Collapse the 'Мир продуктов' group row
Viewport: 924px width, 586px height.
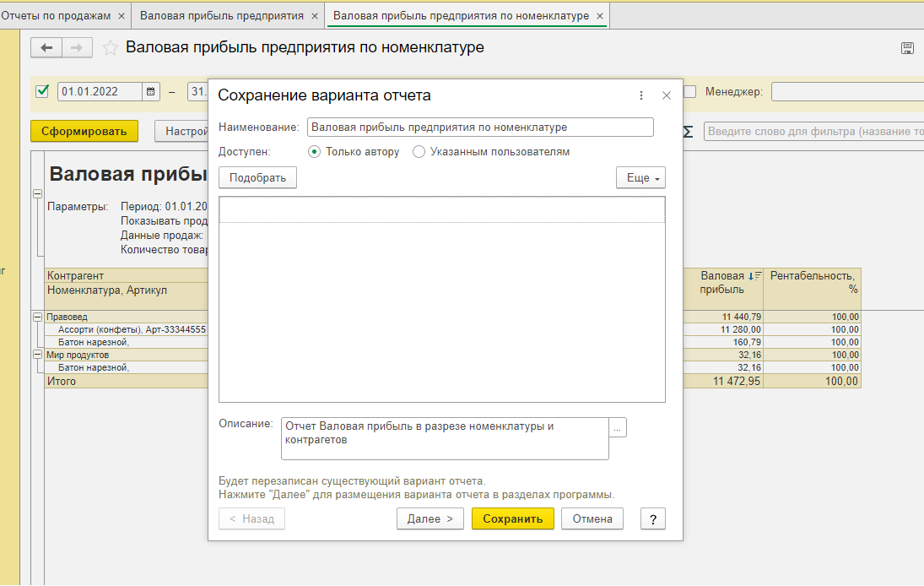pos(37,355)
